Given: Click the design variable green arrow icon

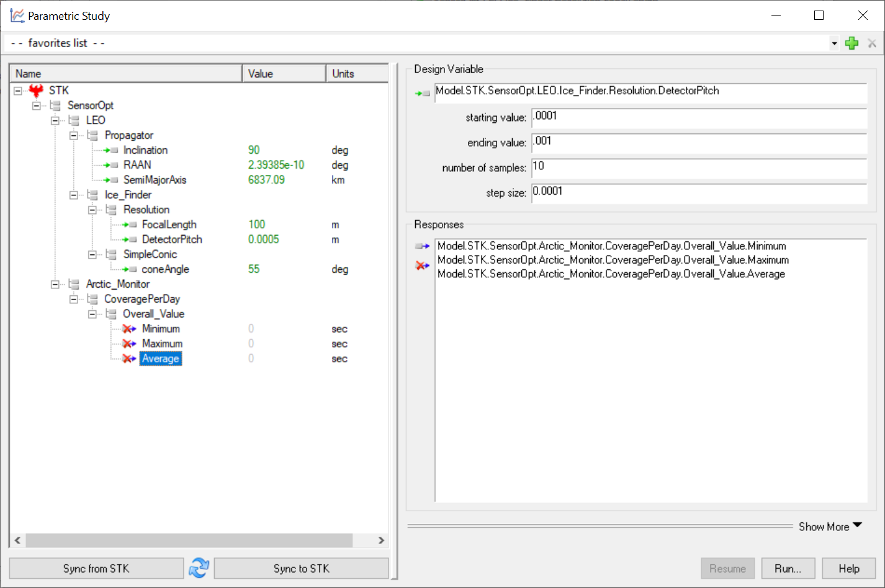Looking at the screenshot, I should click(x=423, y=94).
